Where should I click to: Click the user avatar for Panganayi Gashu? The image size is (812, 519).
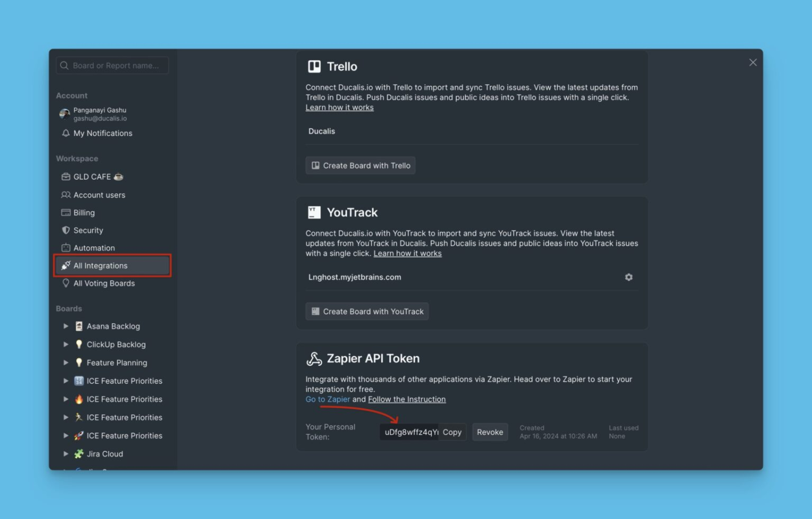coord(65,114)
